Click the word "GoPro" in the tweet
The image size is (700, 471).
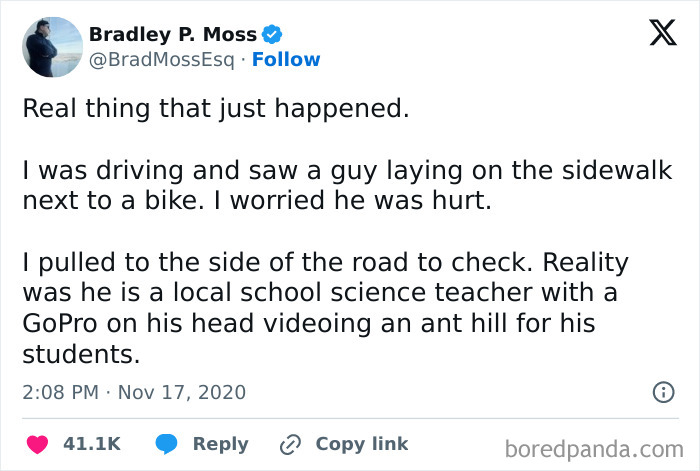coord(62,325)
